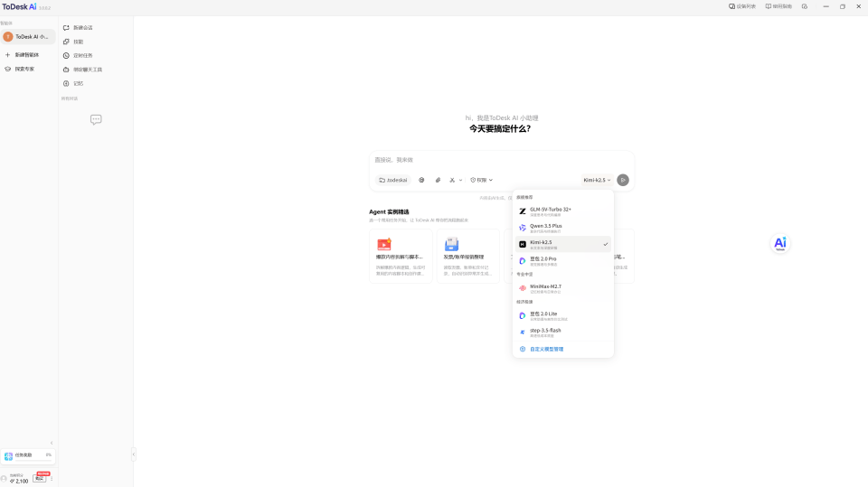Image resolution: width=868 pixels, height=487 pixels.
Task: Minimize the ToDesk AI window
Action: pos(826,6)
